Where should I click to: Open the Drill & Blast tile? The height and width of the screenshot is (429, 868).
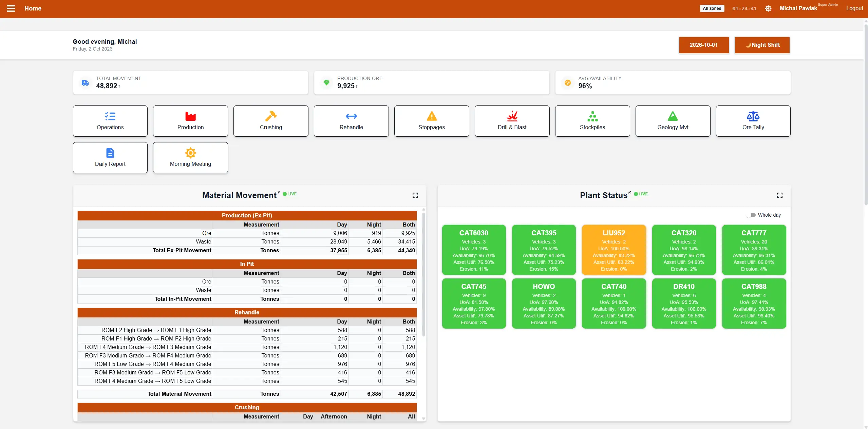pos(512,121)
